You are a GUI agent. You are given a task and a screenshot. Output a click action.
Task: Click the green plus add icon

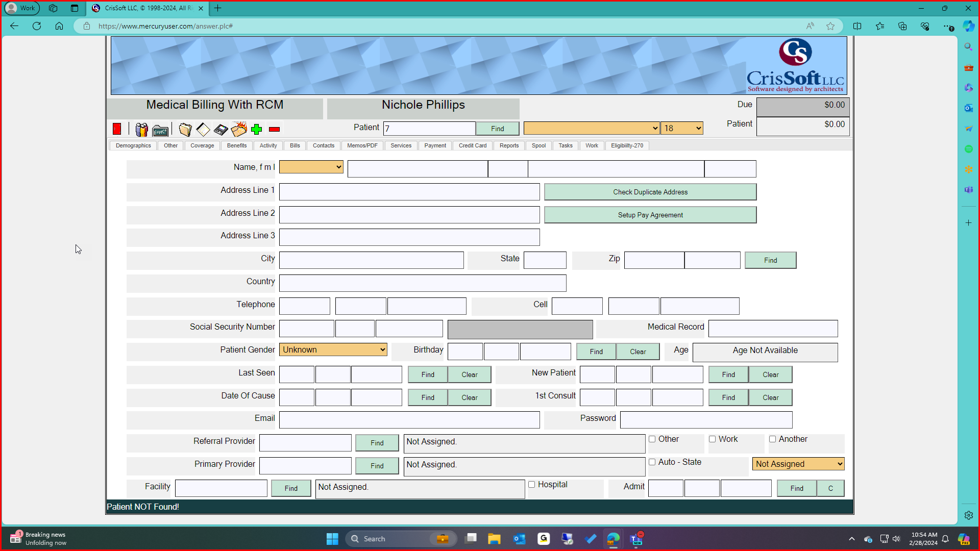[x=257, y=130]
